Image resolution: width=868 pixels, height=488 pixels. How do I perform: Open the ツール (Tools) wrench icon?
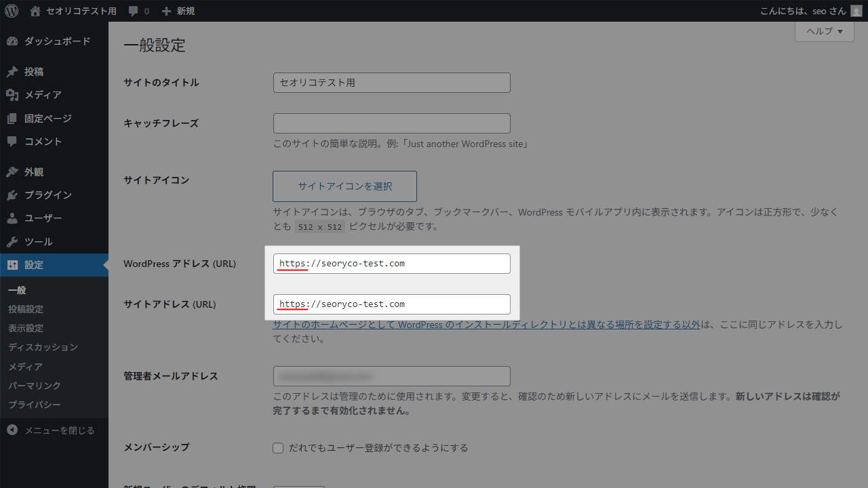12,241
